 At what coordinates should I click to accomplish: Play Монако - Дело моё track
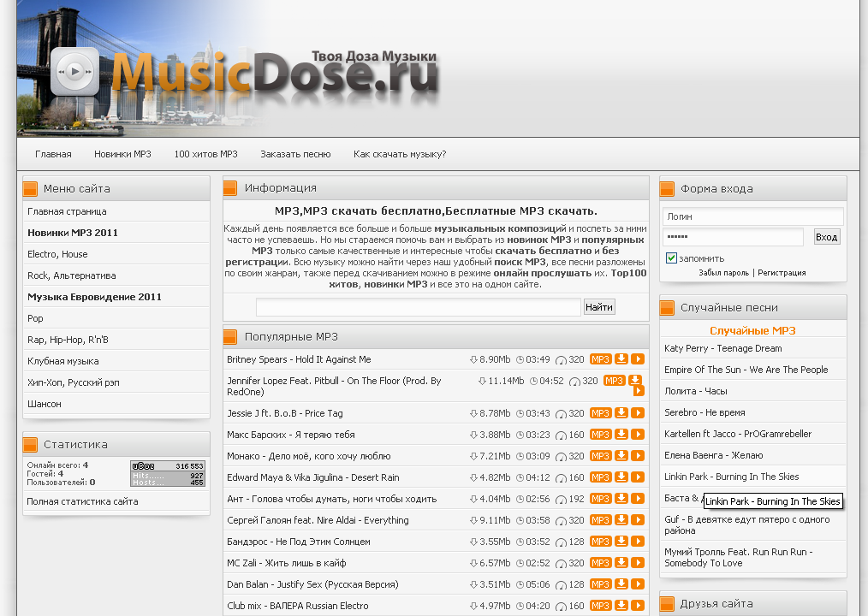(638, 455)
